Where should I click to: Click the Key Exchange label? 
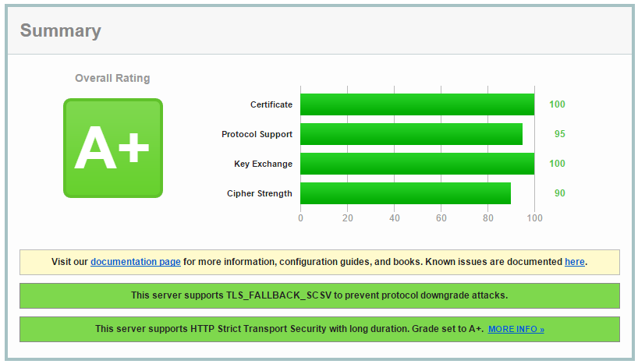click(x=263, y=164)
